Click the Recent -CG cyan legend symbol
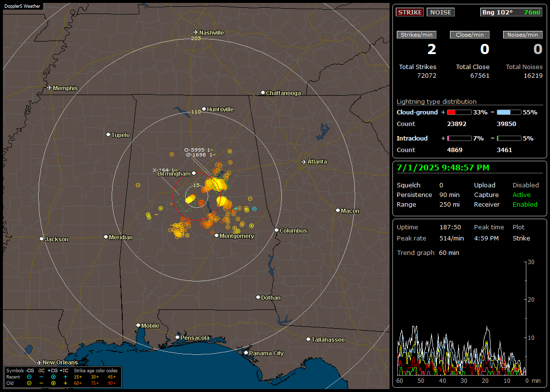This screenshot has height=392, width=550. tap(29, 377)
